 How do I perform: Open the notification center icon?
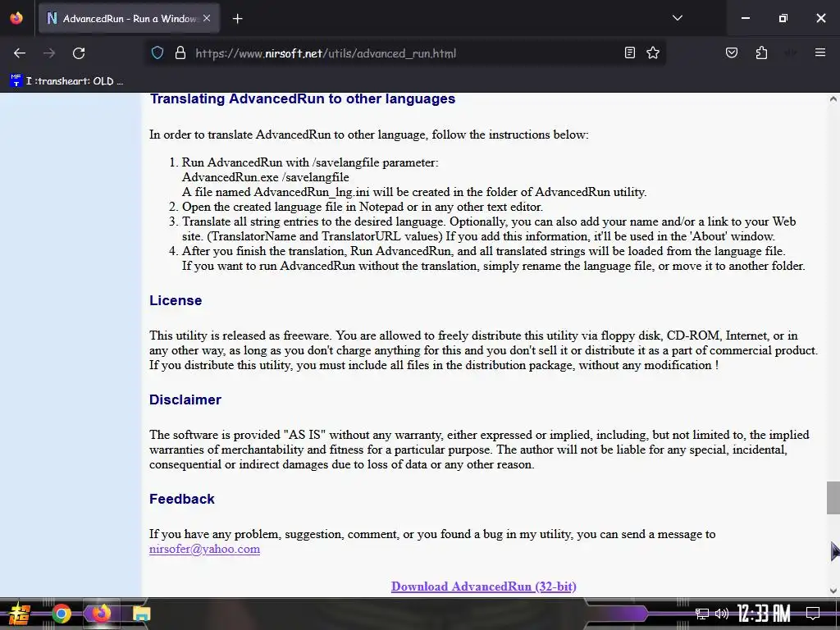[x=813, y=614]
